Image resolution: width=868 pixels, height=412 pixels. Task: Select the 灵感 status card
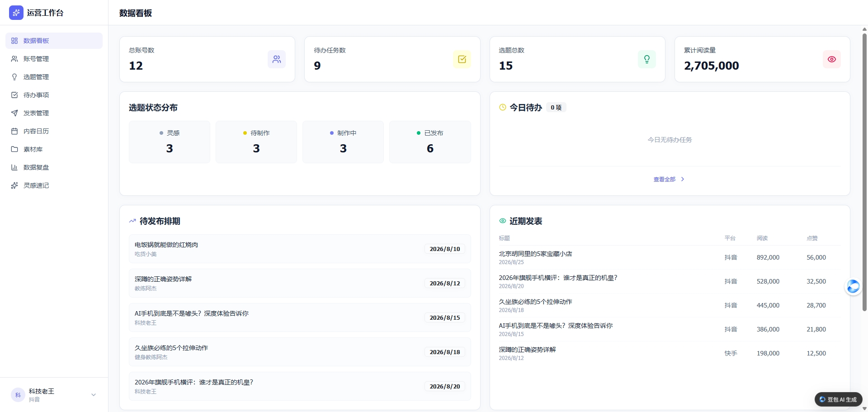(170, 142)
